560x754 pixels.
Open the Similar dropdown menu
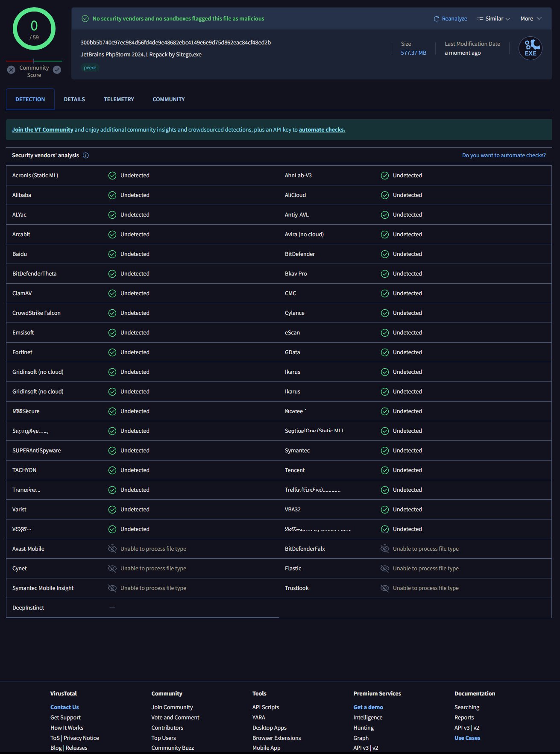[x=494, y=19]
